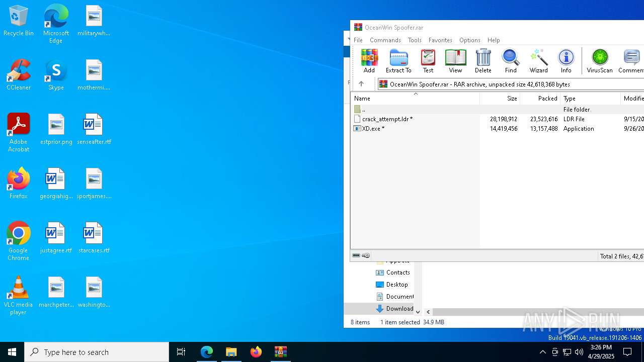This screenshot has height=362, width=644.
Task: Open the taskbar clock showing 3:26 PM
Action: (x=601, y=352)
